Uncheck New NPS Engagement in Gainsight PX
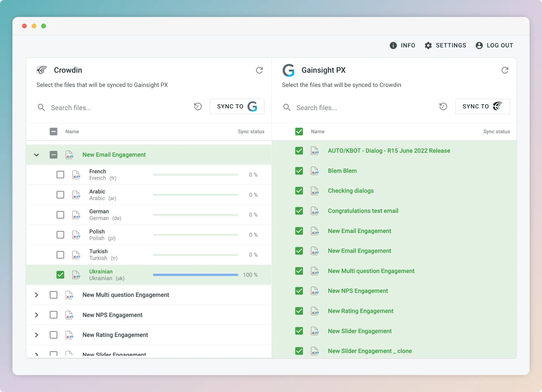542x392 pixels. coord(299,291)
